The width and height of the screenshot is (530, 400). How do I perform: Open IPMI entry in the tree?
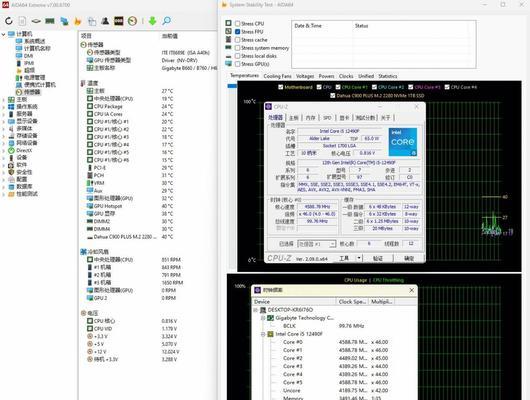pyautogui.click(x=29, y=63)
